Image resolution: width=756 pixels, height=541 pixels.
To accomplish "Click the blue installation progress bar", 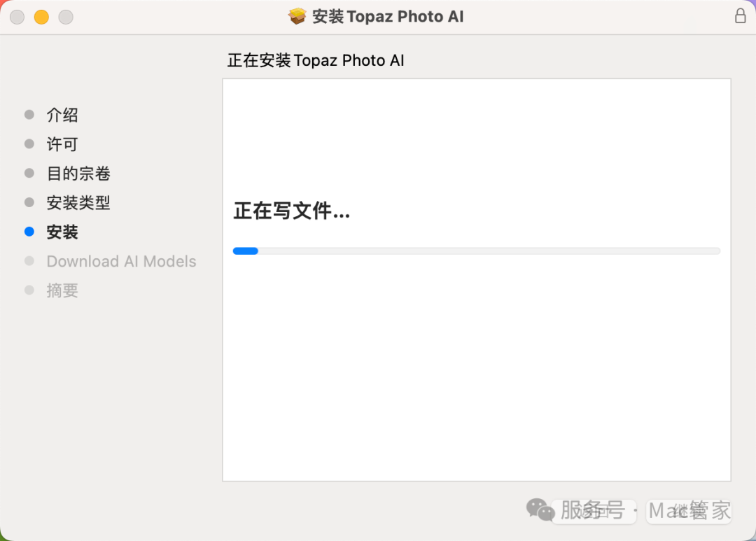I will (476, 251).
